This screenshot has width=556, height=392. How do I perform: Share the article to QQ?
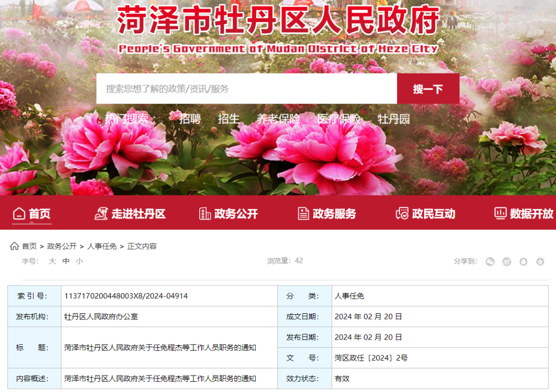click(524, 261)
